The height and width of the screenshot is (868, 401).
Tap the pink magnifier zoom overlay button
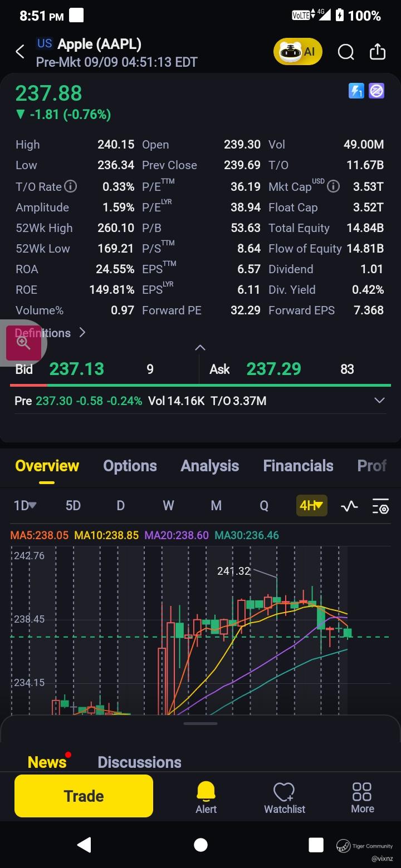23,343
